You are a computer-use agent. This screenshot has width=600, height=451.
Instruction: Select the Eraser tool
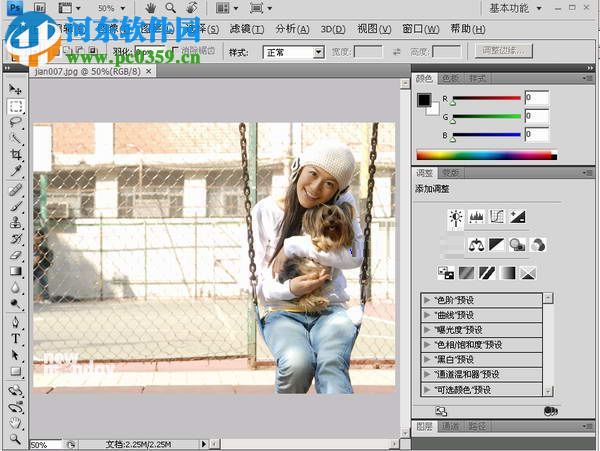click(x=15, y=255)
